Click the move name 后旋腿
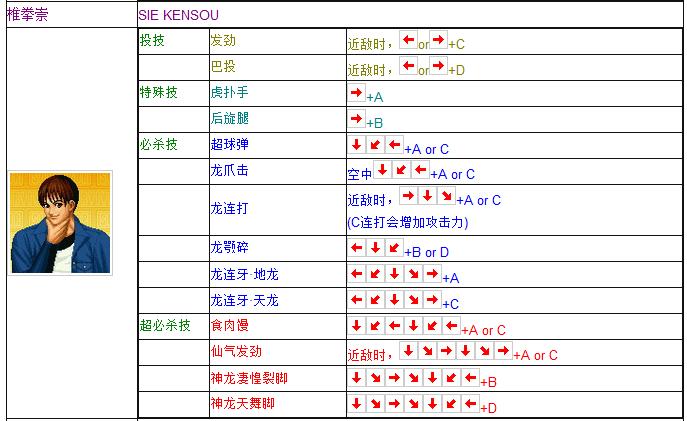The height and width of the screenshot is (421, 687). coord(230,118)
